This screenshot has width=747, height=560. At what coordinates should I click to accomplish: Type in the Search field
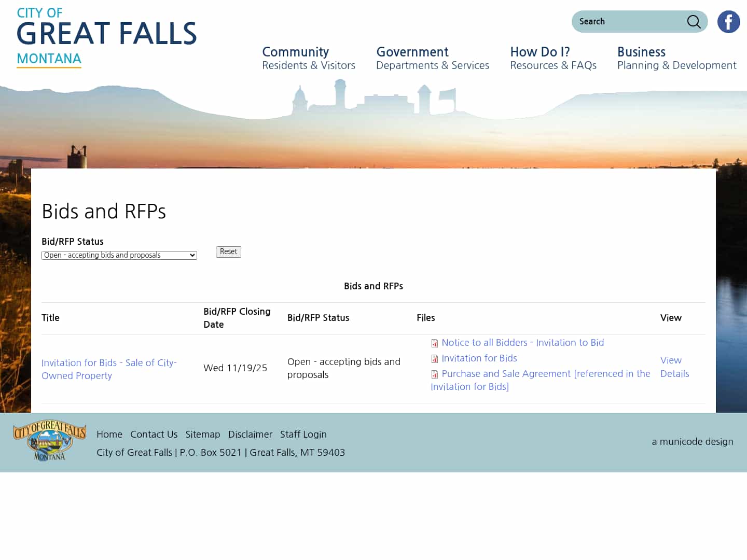pos(629,22)
